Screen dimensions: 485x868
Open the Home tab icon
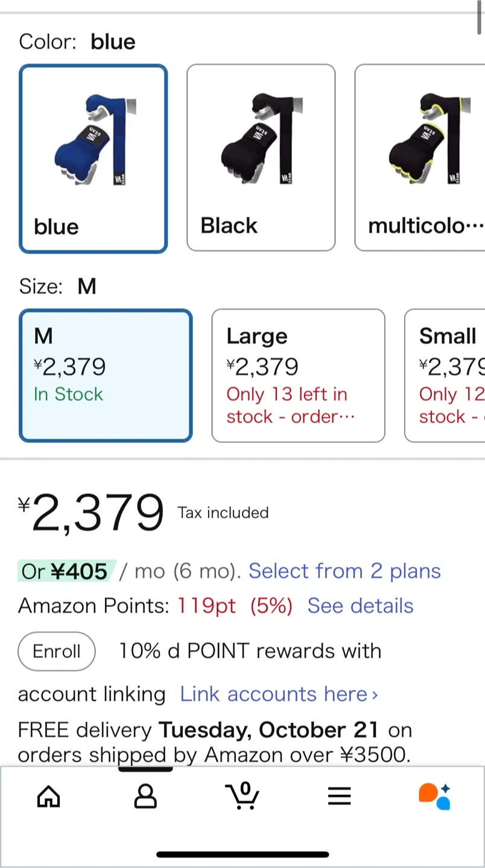pyautogui.click(x=49, y=796)
